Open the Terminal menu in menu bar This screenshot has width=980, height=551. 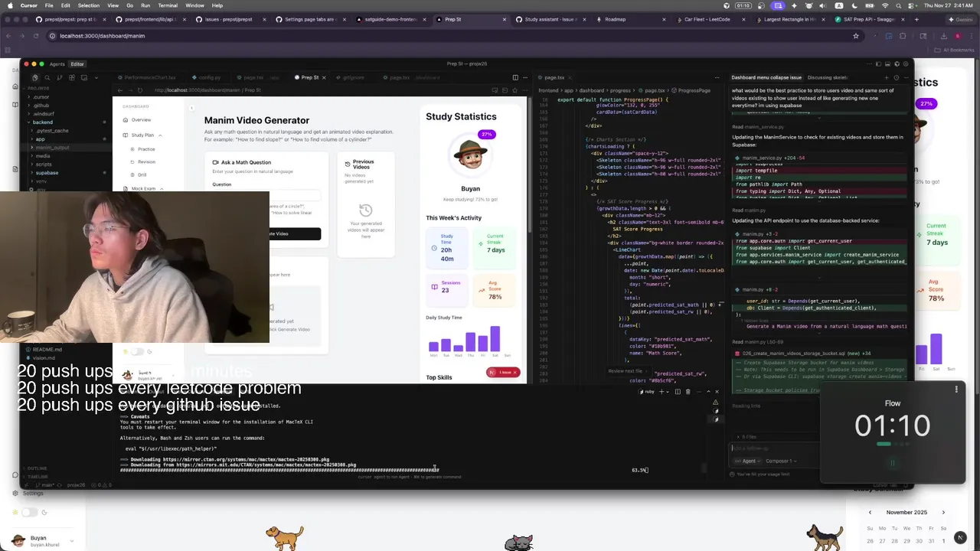pos(168,5)
